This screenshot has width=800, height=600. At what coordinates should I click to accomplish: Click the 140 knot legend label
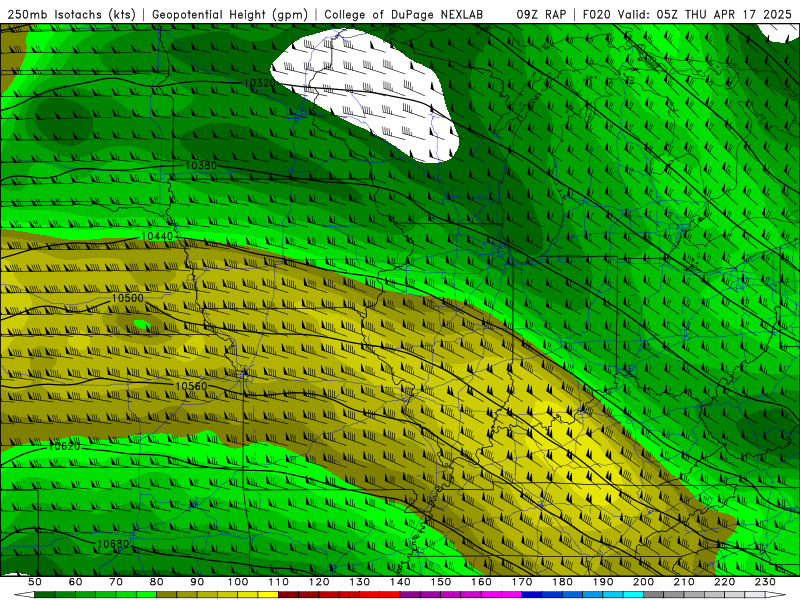(400, 582)
